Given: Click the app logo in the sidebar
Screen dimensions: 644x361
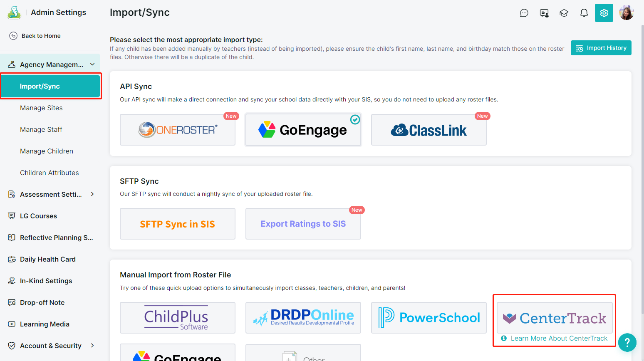Looking at the screenshot, I should coord(14,12).
